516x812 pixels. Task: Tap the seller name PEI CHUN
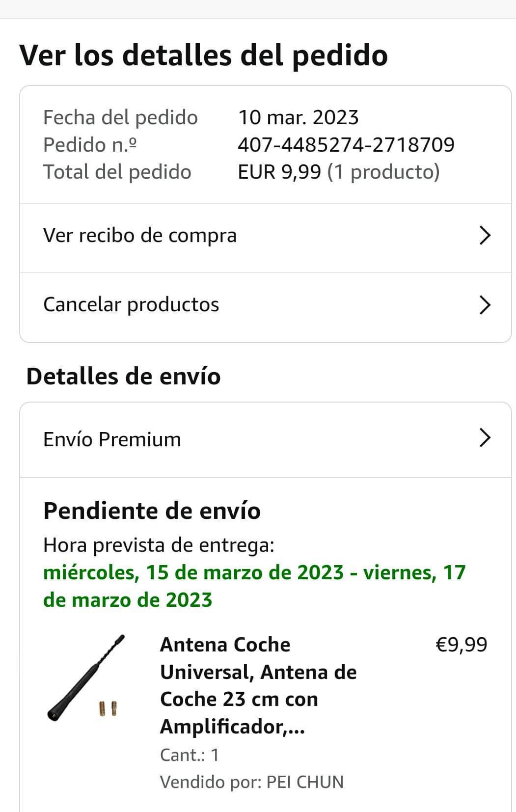pos(304,782)
